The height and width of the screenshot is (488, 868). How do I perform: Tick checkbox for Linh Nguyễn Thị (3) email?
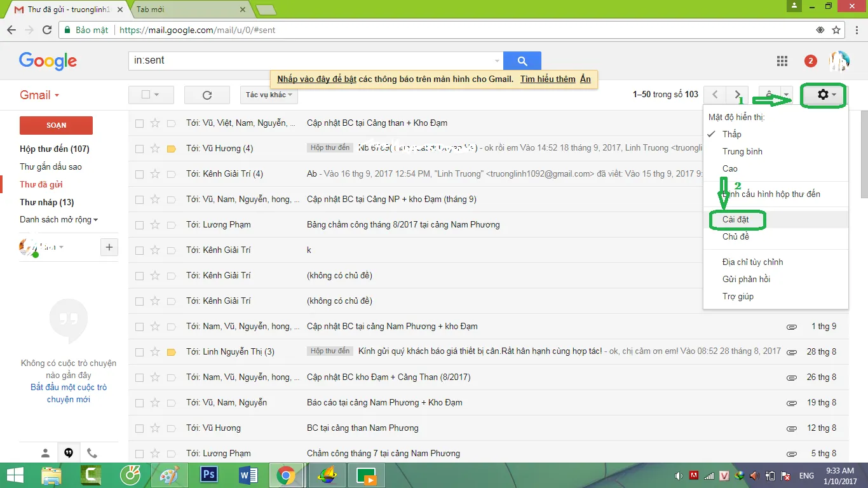pyautogui.click(x=139, y=352)
